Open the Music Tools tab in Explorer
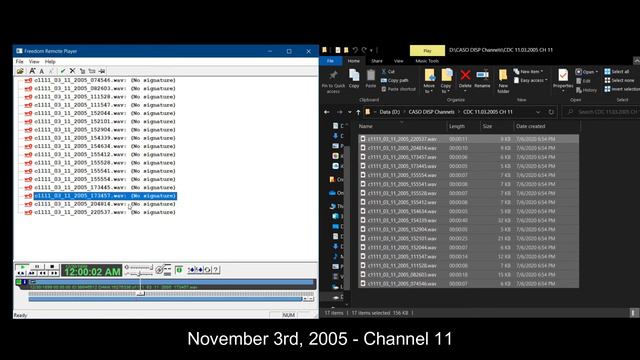This screenshot has height=360, width=640. [427, 61]
